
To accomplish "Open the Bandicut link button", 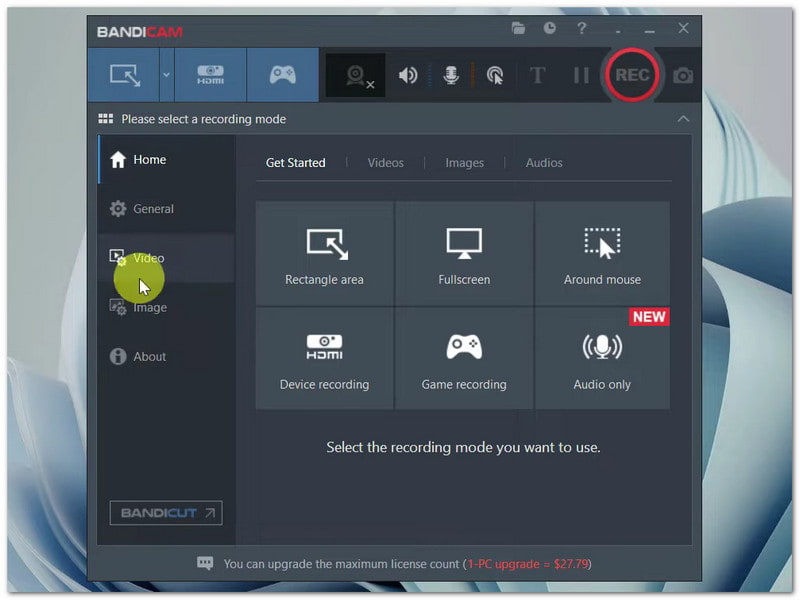I will 166,513.
